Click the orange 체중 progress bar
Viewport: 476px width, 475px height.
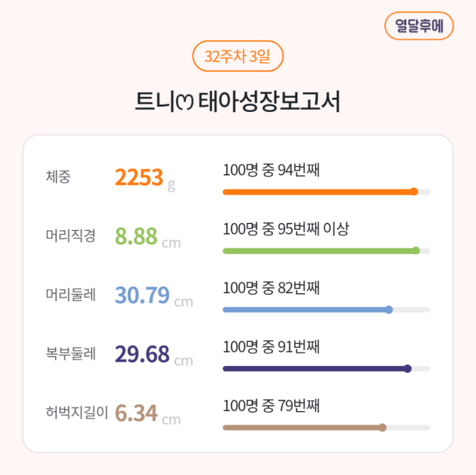[x=320, y=191]
